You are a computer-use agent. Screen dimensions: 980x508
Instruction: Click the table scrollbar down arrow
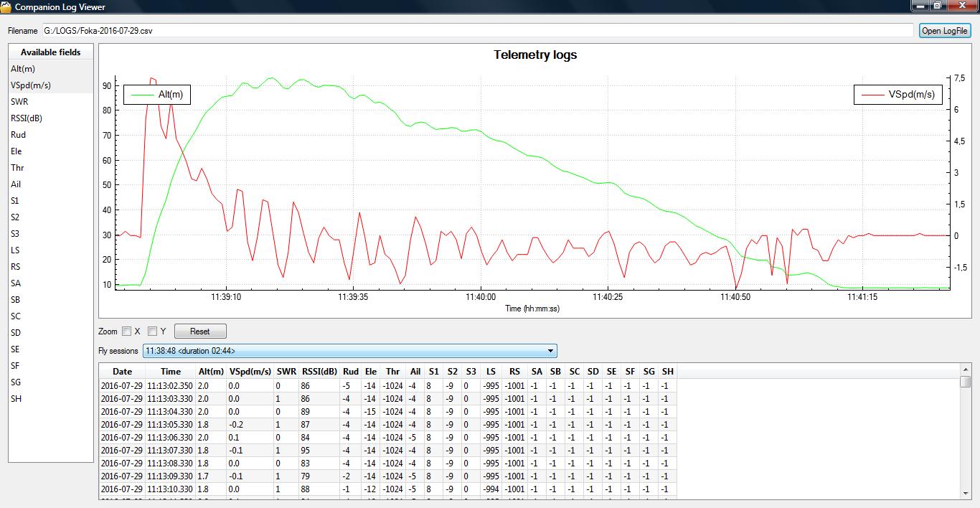pyautogui.click(x=965, y=494)
